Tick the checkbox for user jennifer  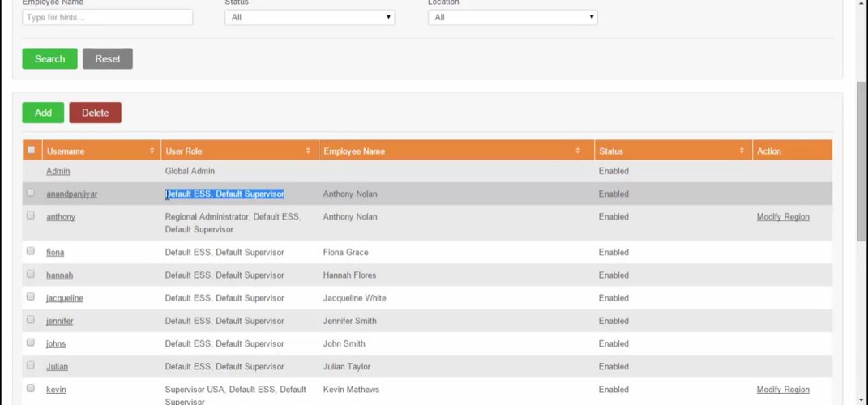[31, 320]
